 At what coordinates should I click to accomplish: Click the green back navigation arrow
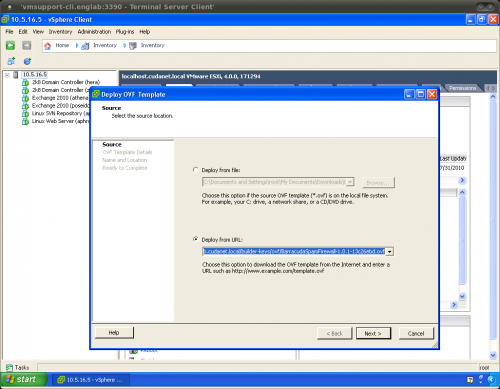point(10,45)
